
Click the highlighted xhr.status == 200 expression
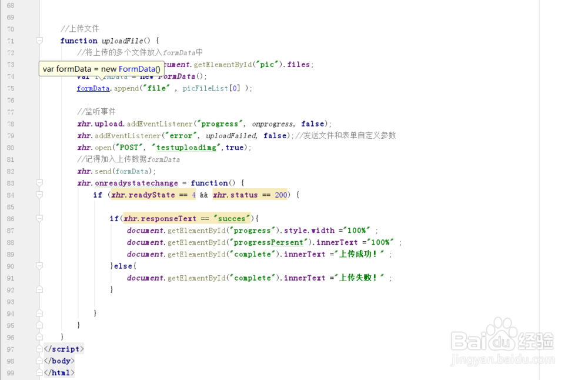click(250, 195)
